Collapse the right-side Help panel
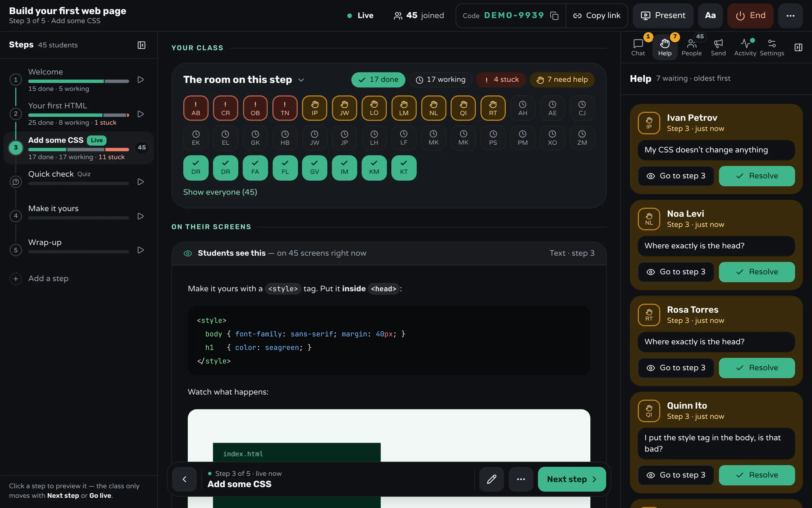 pos(798,47)
